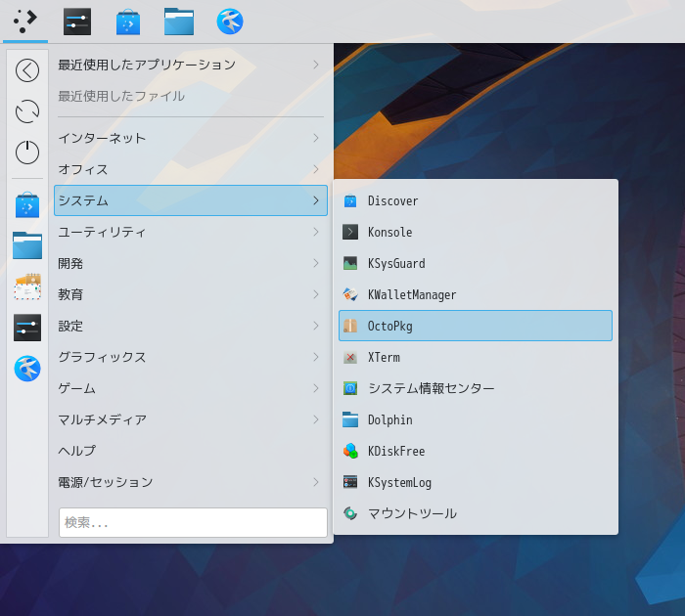Click the KSystemLog icon
Viewport: 685px width, 616px height.
click(350, 482)
